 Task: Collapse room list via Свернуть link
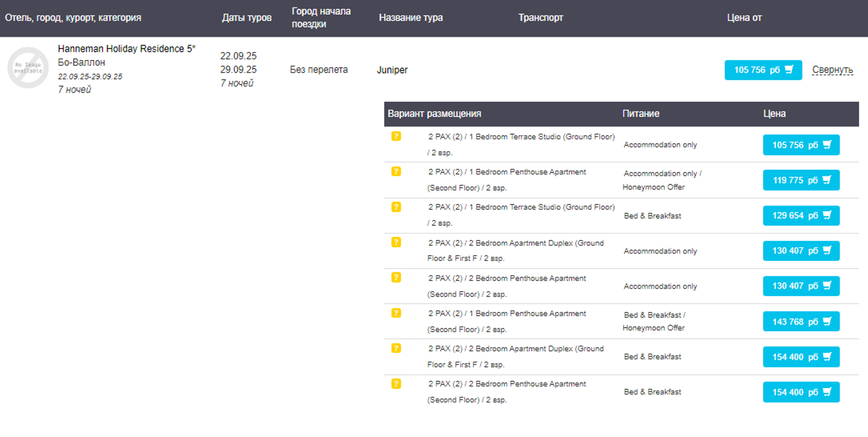pos(832,70)
